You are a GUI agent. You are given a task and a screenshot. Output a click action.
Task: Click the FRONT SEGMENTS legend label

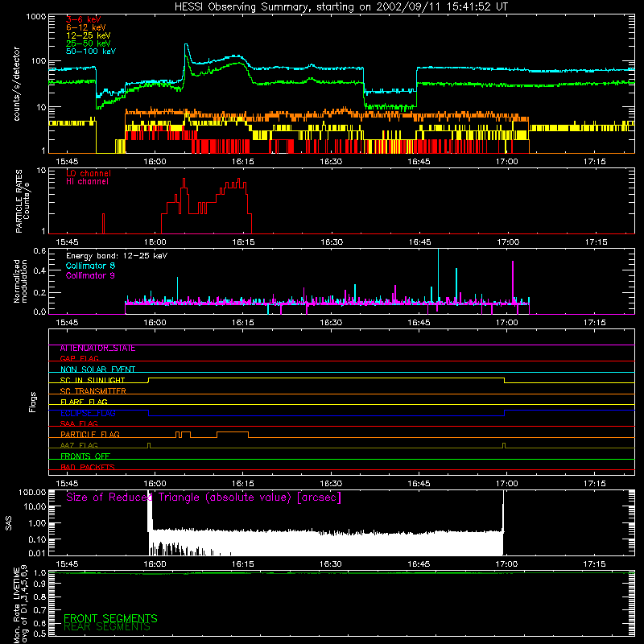click(x=110, y=618)
